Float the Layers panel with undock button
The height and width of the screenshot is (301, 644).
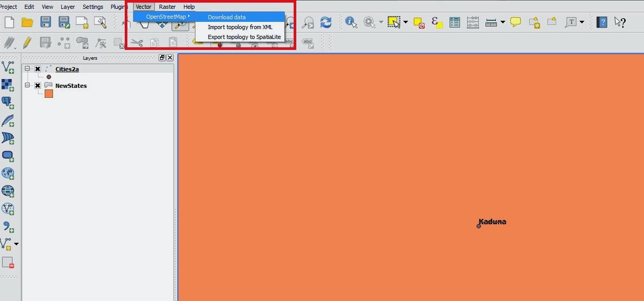point(162,58)
